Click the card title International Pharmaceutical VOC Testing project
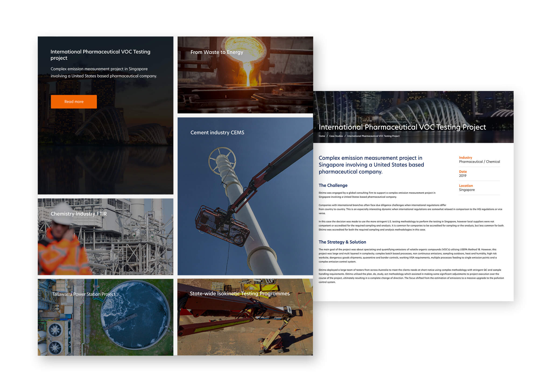 click(100, 55)
